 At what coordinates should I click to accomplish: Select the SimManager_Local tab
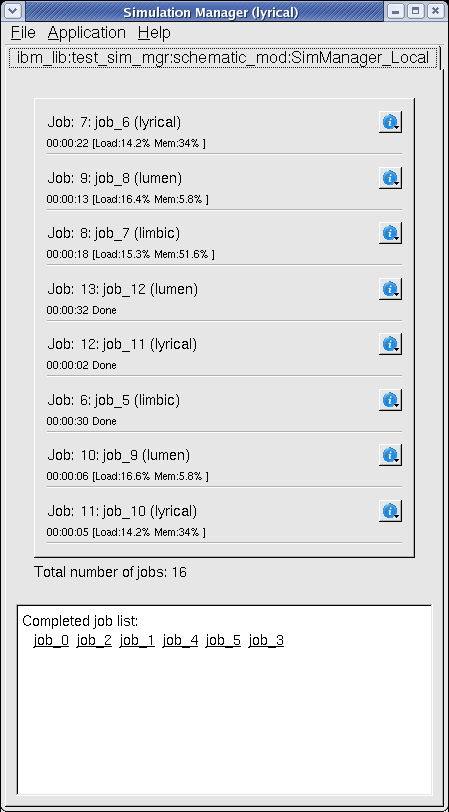[223, 57]
